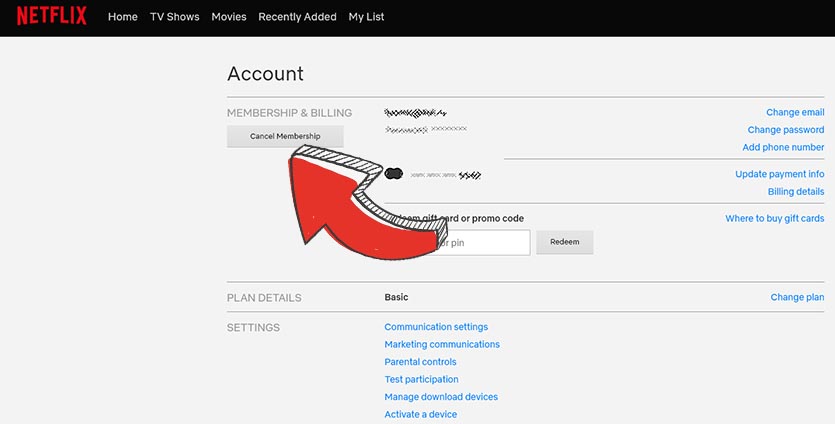Click Add phone number link
The width and height of the screenshot is (835, 424).
783,147
